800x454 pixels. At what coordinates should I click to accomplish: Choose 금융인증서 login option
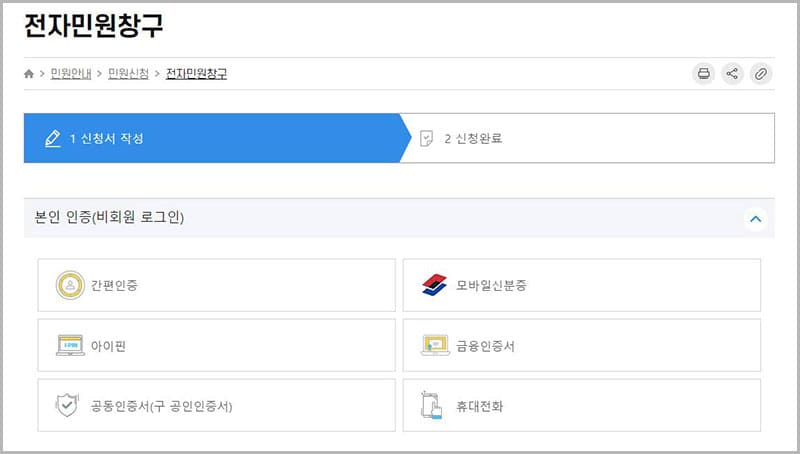[x=581, y=346]
